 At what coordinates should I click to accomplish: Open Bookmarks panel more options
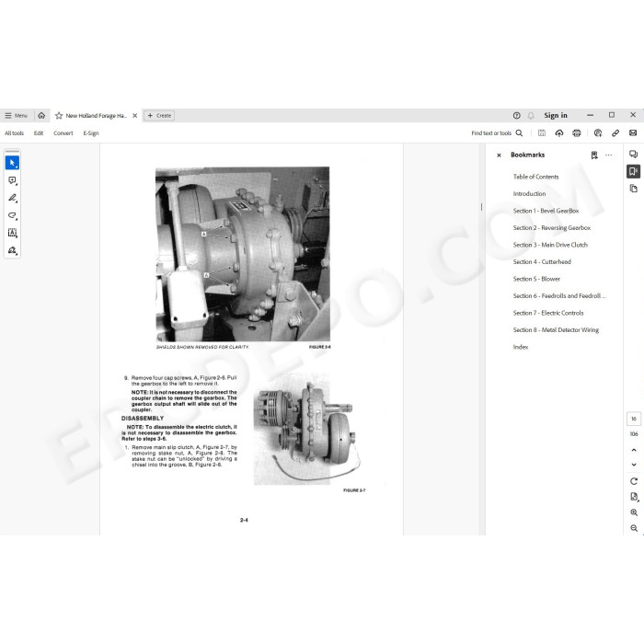[609, 155]
